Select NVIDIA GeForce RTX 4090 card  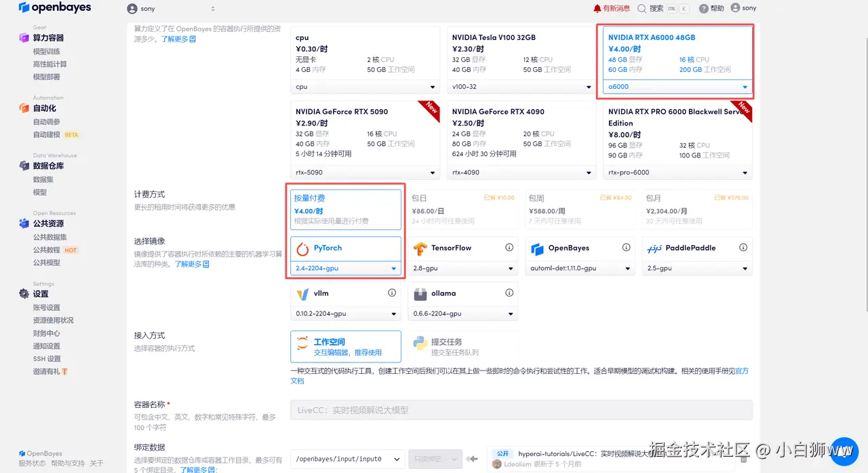pyautogui.click(x=521, y=140)
